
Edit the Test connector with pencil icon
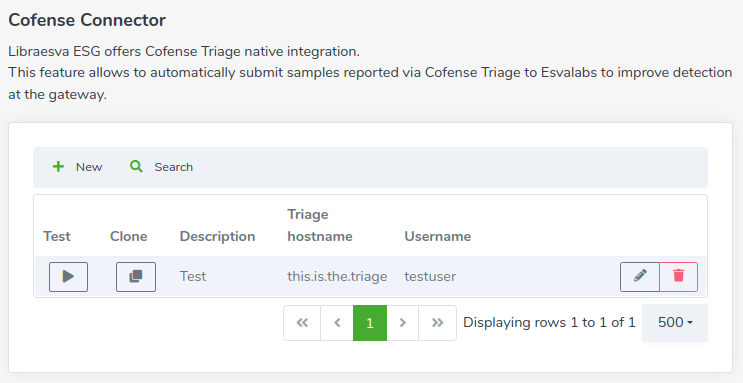pyautogui.click(x=640, y=277)
